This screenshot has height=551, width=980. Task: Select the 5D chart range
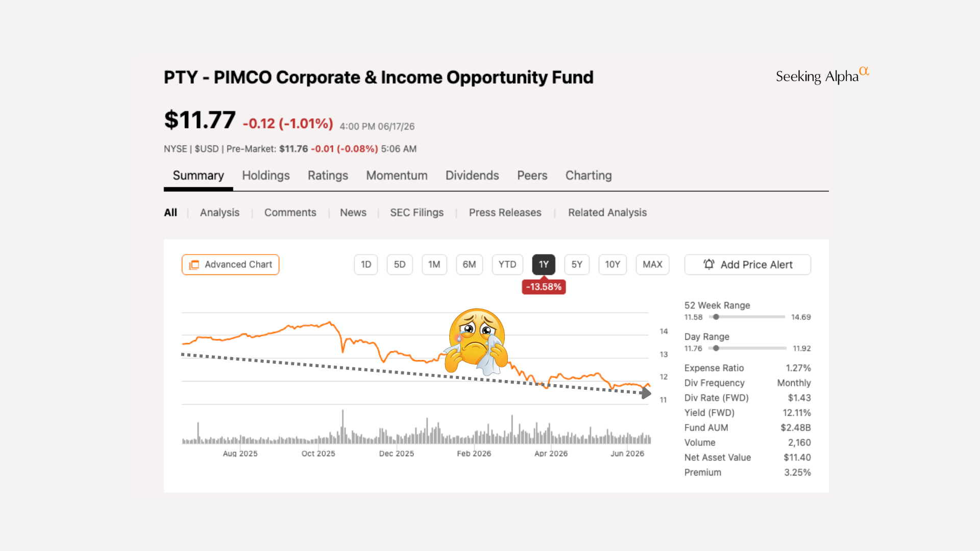pos(400,264)
